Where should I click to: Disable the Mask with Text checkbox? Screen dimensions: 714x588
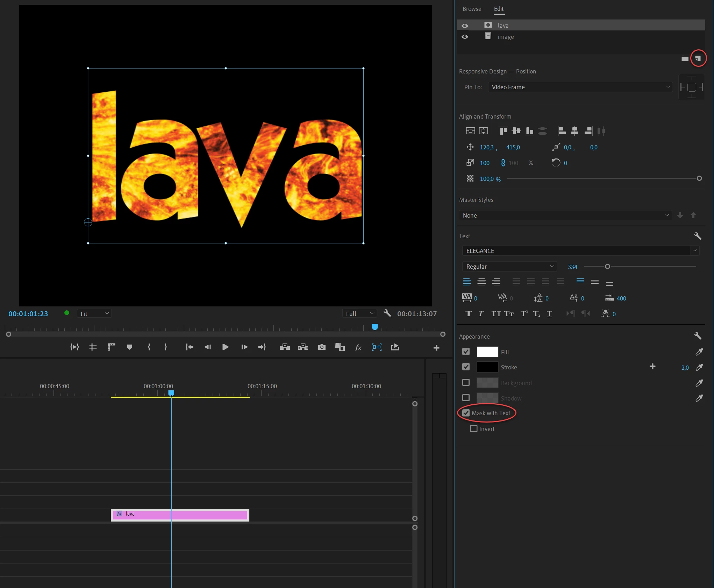tap(466, 413)
